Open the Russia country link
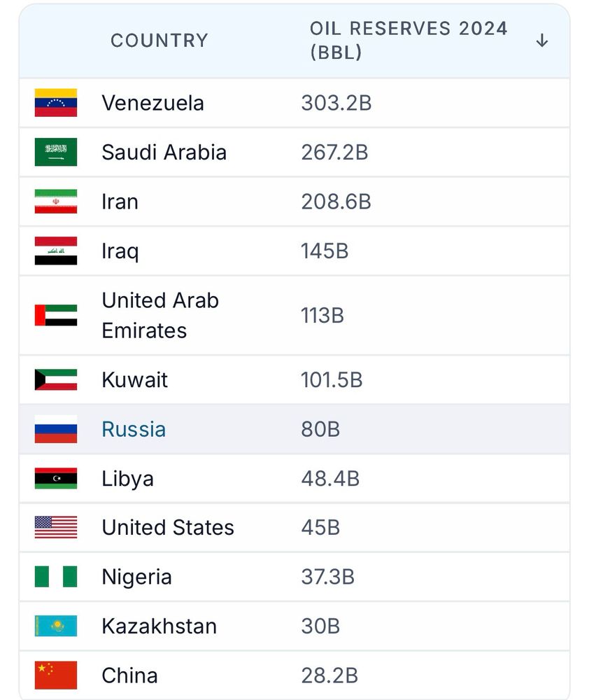589x700 pixels. 134,429
